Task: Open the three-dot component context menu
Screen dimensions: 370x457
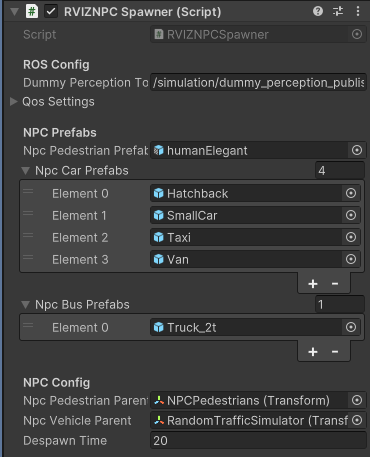Action: [x=358, y=11]
